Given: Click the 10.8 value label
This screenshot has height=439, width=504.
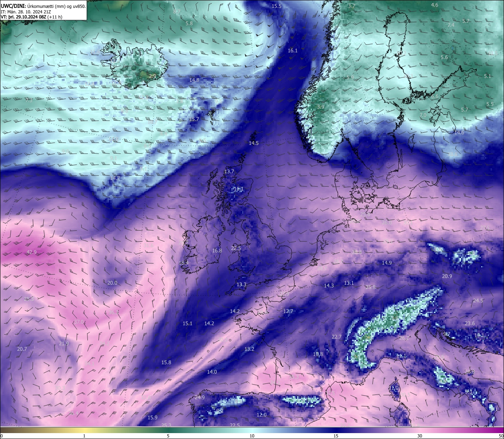Looking at the screenshot, I should pos(318,354).
